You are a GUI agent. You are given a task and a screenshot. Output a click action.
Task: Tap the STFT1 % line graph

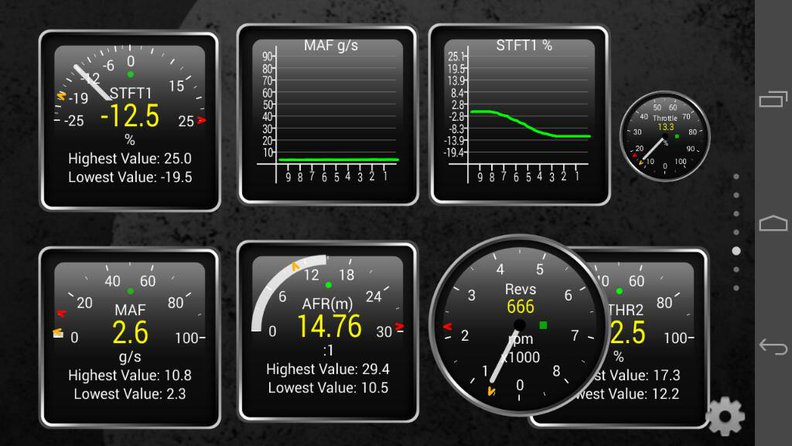tap(519, 114)
